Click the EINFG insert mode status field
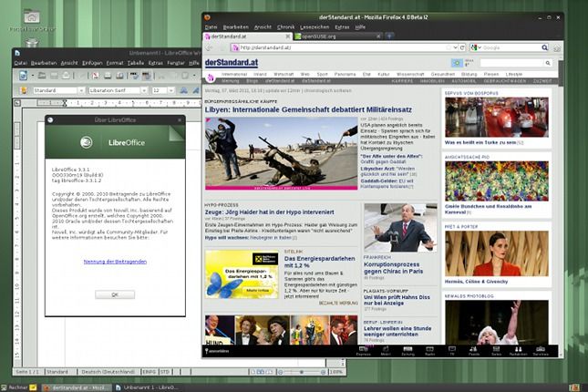 point(149,372)
